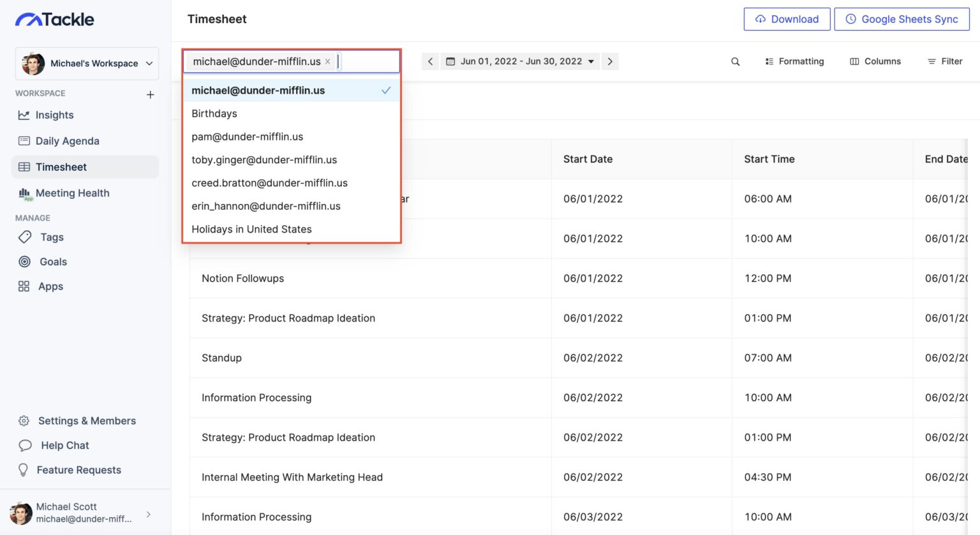Select pam@dunder-mifflin.us in calendar list
The width and height of the screenshot is (980, 535).
point(292,136)
